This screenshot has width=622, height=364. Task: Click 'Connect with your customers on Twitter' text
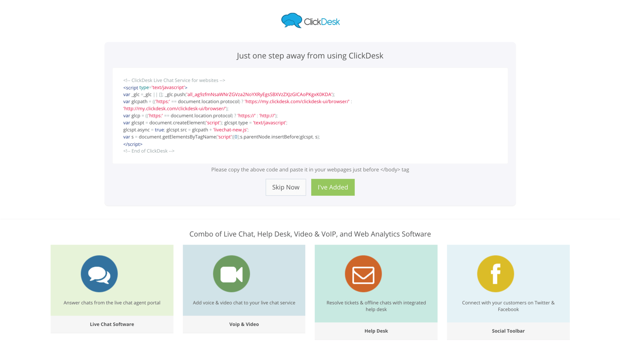tap(508, 306)
